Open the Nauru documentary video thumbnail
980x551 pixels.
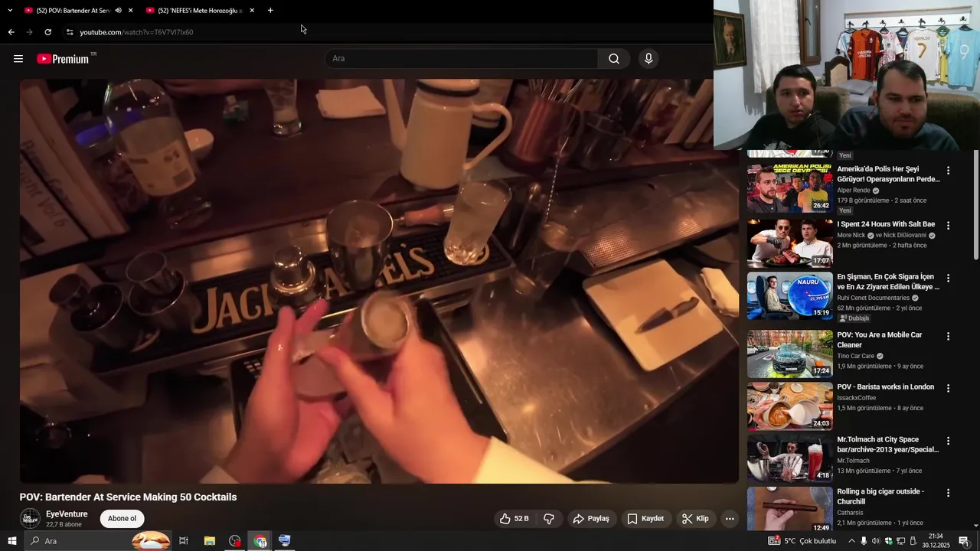789,295
